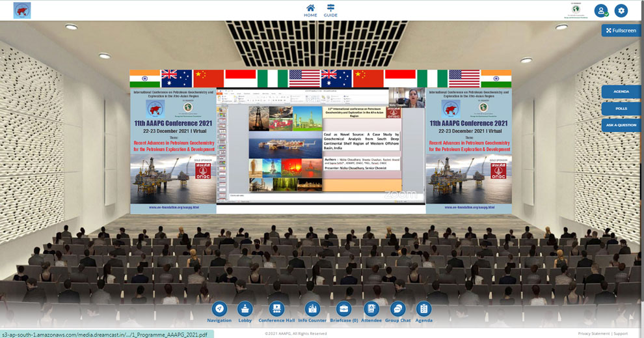The image size is (644, 338).
Task: Go to the Home icon
Action: point(310,10)
